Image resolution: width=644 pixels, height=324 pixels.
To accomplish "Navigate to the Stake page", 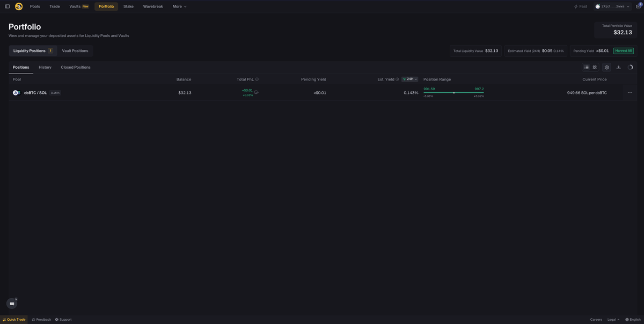I will coord(128,6).
